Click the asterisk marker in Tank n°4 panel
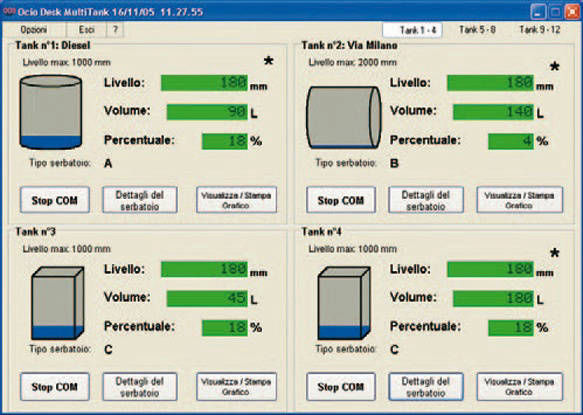This screenshot has height=415, width=583. click(554, 254)
